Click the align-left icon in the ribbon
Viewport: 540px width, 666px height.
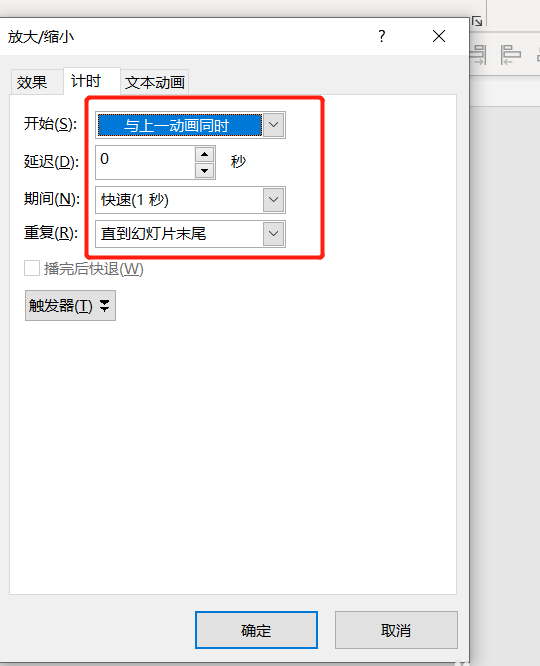tap(510, 55)
